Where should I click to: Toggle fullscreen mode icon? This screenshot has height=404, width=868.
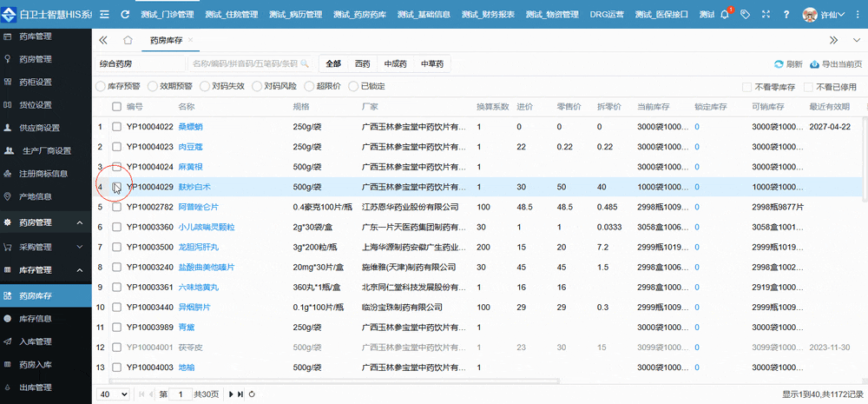pyautogui.click(x=765, y=15)
